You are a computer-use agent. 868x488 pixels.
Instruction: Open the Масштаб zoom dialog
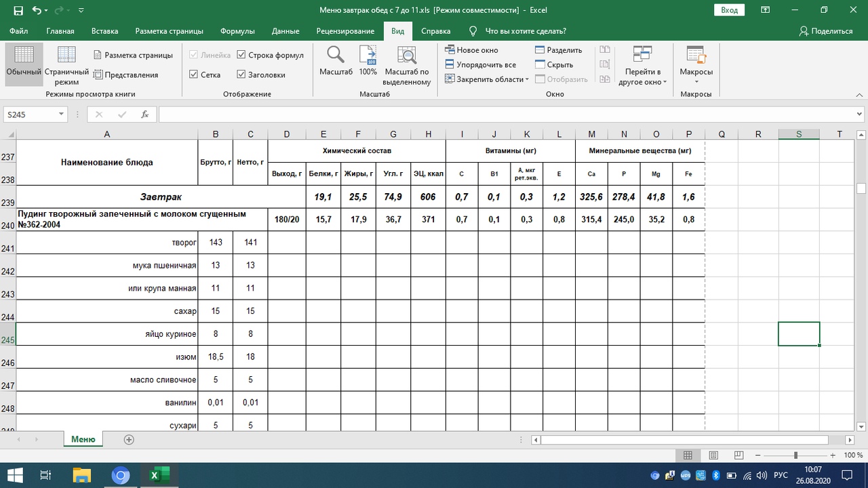point(336,61)
